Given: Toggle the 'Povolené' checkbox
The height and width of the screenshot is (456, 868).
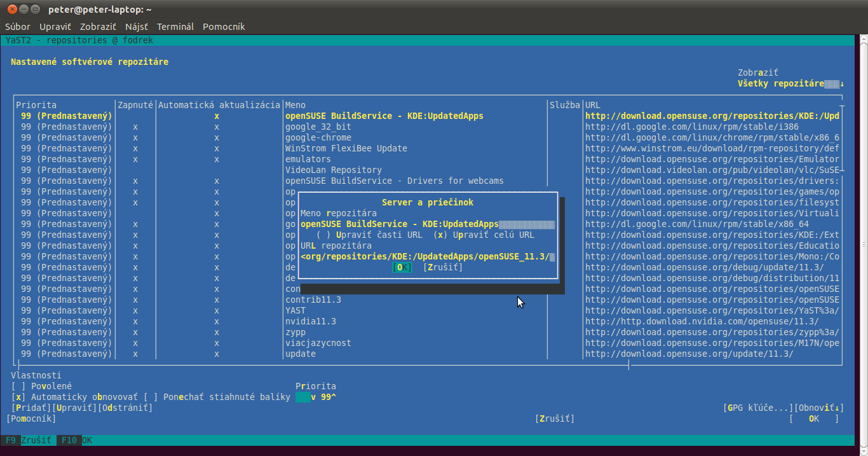Looking at the screenshot, I should pos(41,386).
